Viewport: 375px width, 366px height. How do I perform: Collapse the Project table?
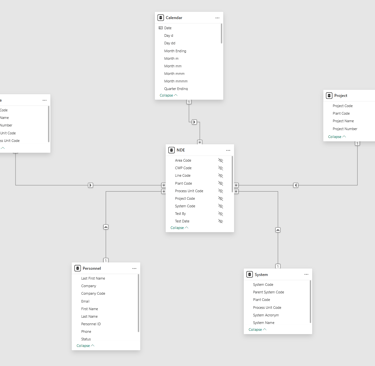337,137
